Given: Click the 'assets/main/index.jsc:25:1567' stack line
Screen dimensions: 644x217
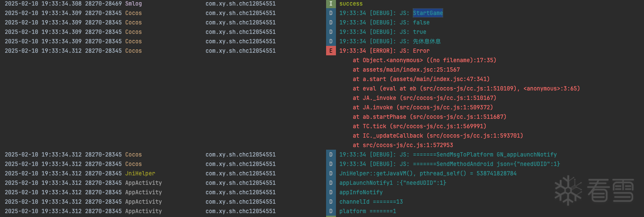Looking at the screenshot, I should click(x=406, y=69).
